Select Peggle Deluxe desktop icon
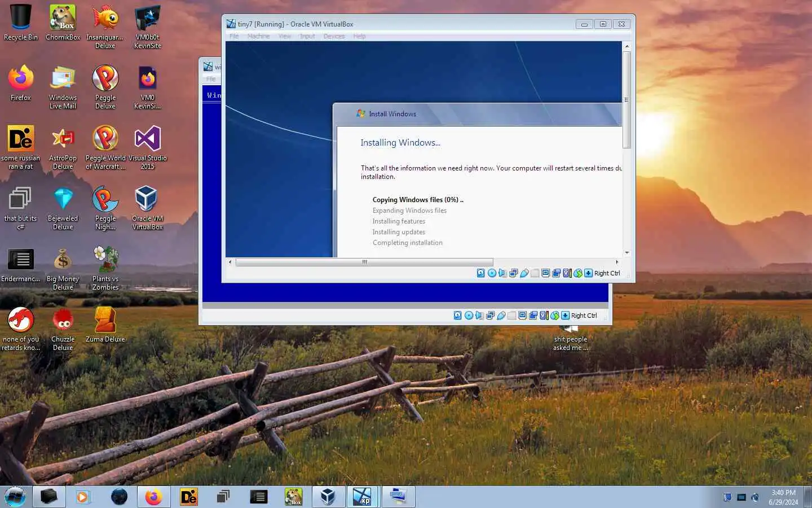812x508 pixels. click(105, 87)
